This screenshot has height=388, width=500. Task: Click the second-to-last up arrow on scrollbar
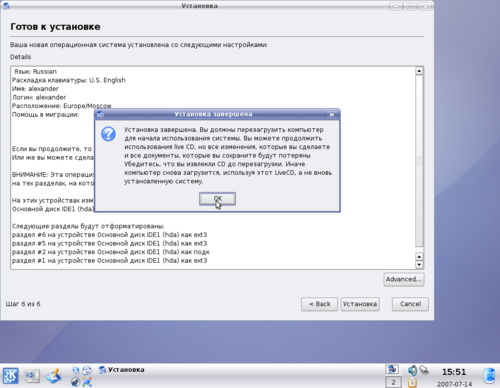point(419,256)
